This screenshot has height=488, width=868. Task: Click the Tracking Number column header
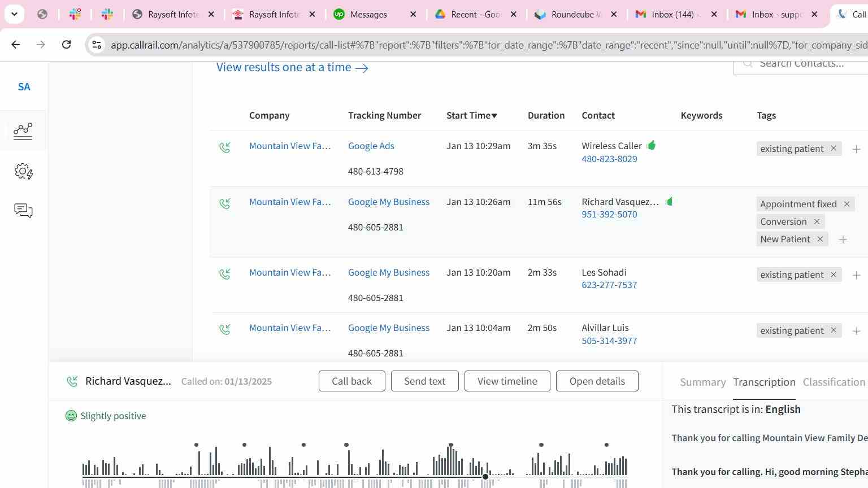pos(384,115)
